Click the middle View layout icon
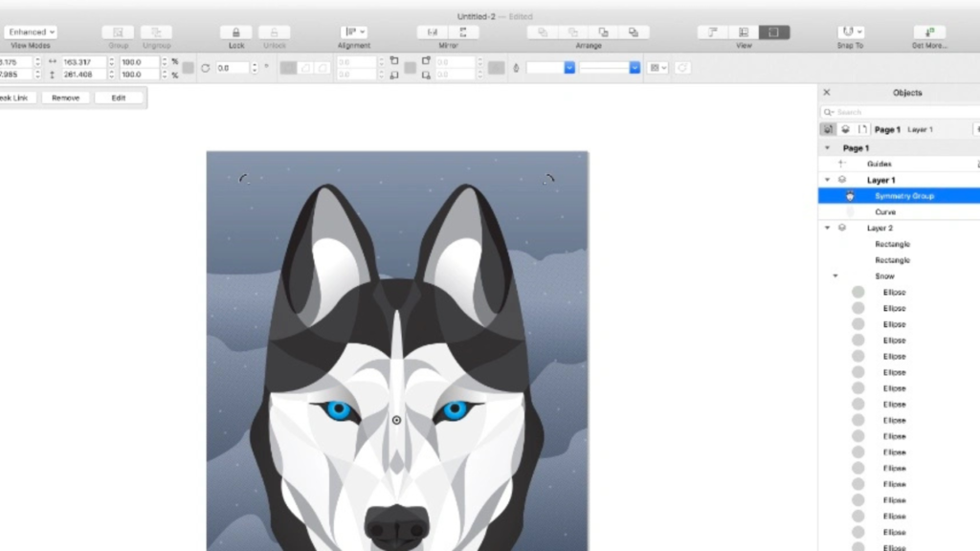980x551 pixels. pyautogui.click(x=744, y=33)
